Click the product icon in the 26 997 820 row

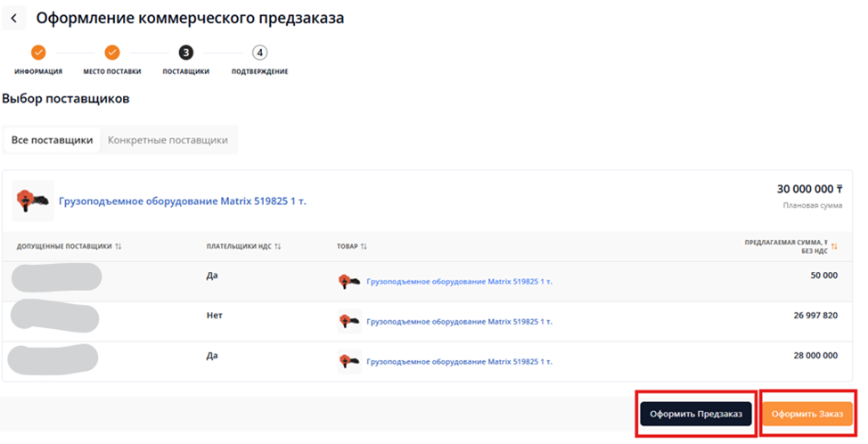pos(349,320)
